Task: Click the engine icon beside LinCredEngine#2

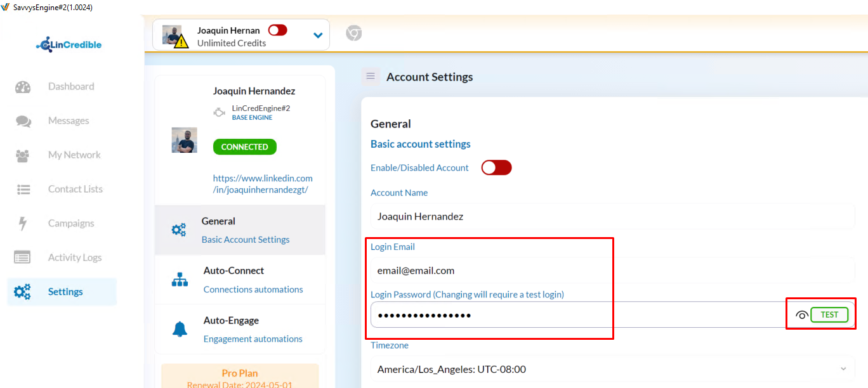Action: (x=220, y=113)
